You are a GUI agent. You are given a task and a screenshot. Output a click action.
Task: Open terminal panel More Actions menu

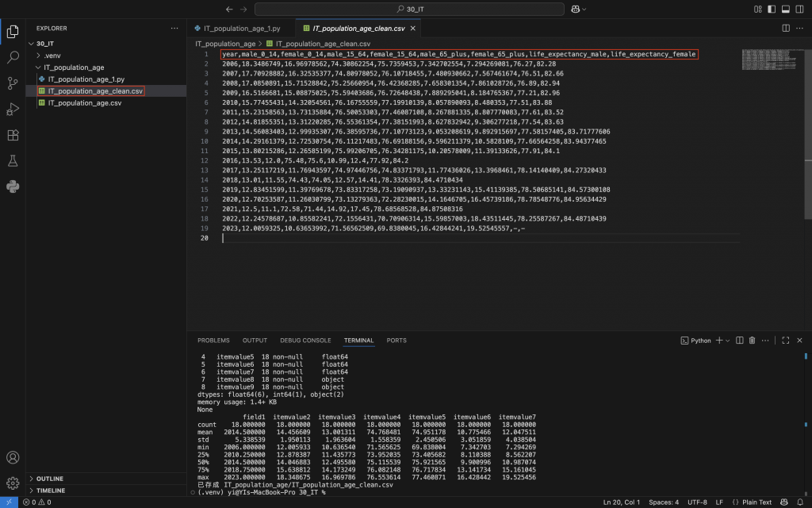pyautogui.click(x=765, y=340)
